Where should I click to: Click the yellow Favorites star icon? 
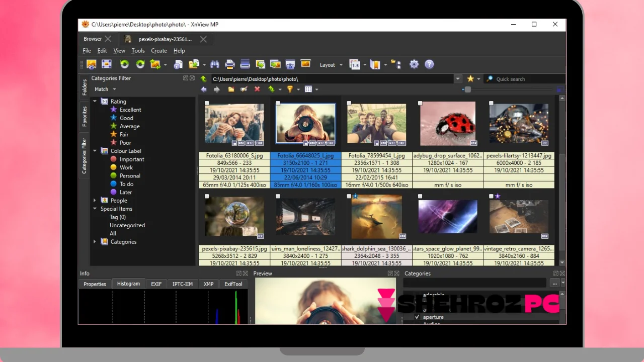click(470, 79)
